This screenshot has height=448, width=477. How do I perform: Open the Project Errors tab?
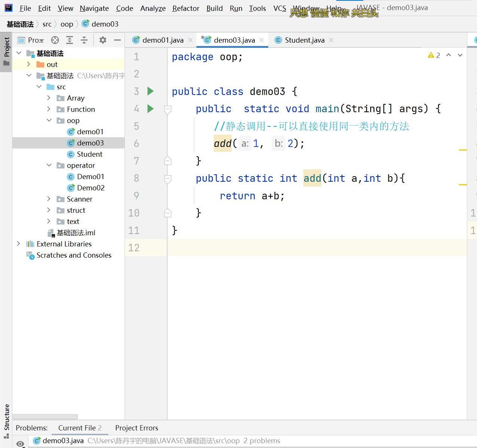pyautogui.click(x=137, y=428)
